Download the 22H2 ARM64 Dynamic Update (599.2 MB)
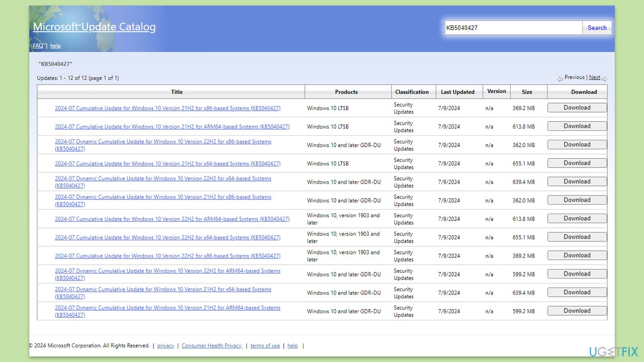The image size is (644, 362). [x=577, y=274]
